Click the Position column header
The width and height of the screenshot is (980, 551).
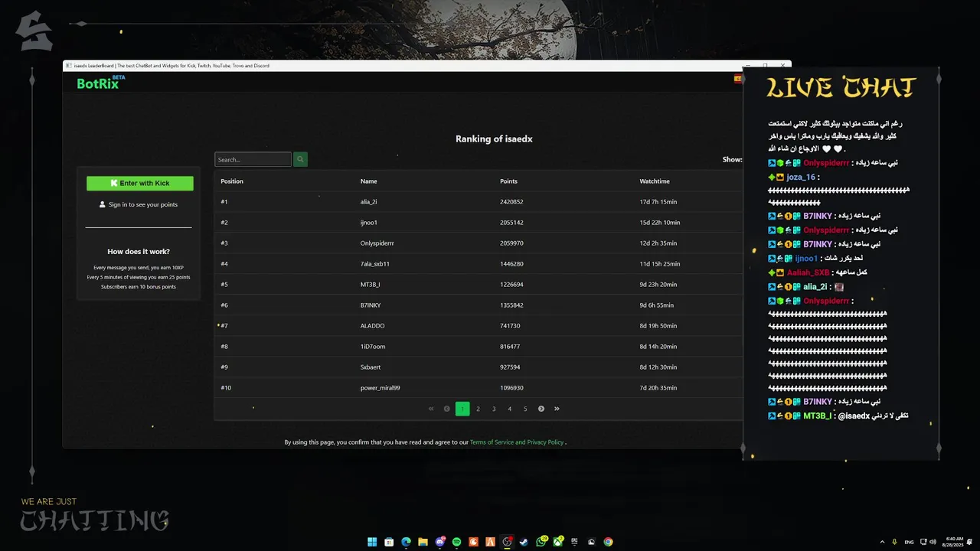coord(232,181)
